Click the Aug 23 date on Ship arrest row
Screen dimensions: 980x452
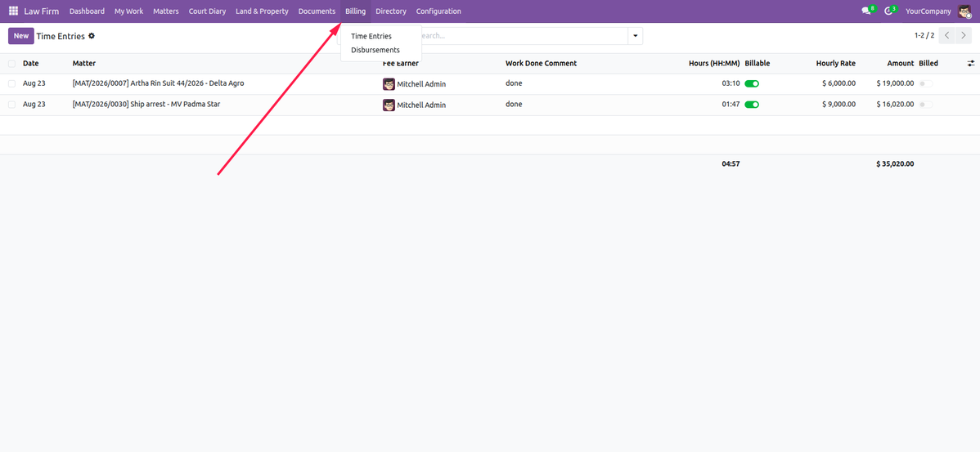(34, 105)
